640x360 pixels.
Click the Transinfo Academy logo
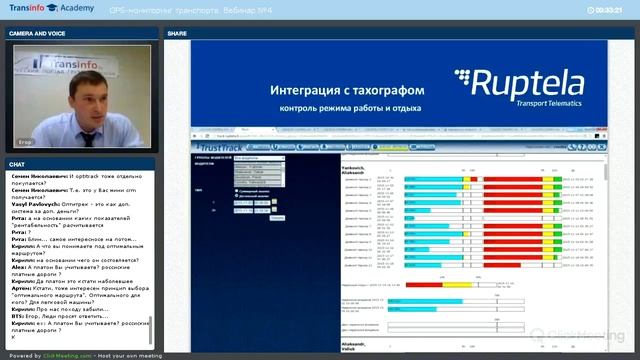51,8
